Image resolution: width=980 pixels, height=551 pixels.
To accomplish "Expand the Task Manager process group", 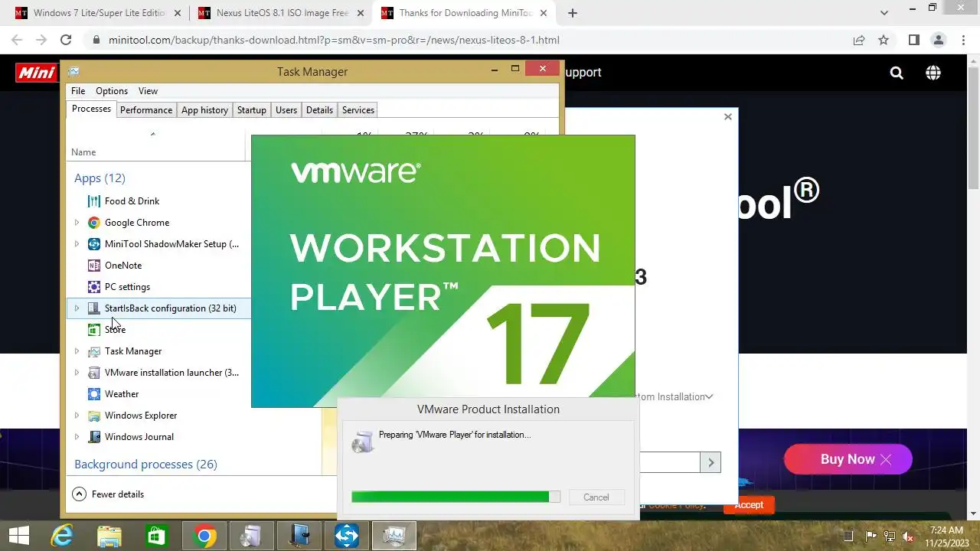I will pos(77,351).
